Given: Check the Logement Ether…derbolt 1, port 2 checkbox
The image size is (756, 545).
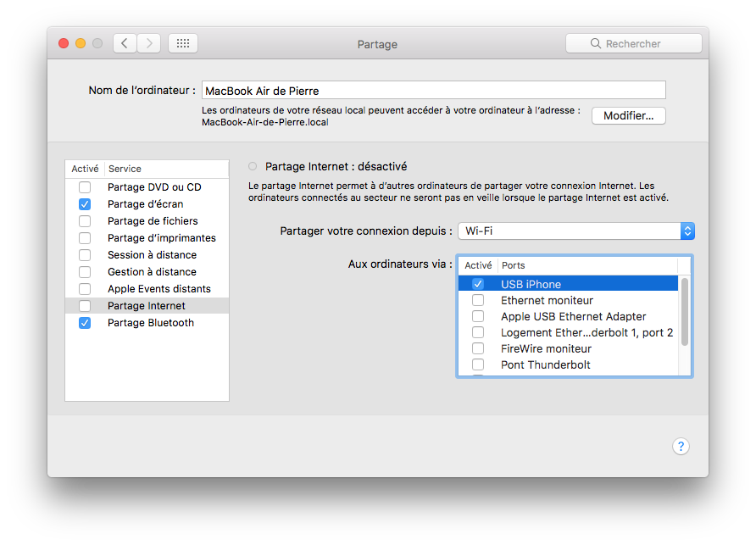Looking at the screenshot, I should point(478,332).
